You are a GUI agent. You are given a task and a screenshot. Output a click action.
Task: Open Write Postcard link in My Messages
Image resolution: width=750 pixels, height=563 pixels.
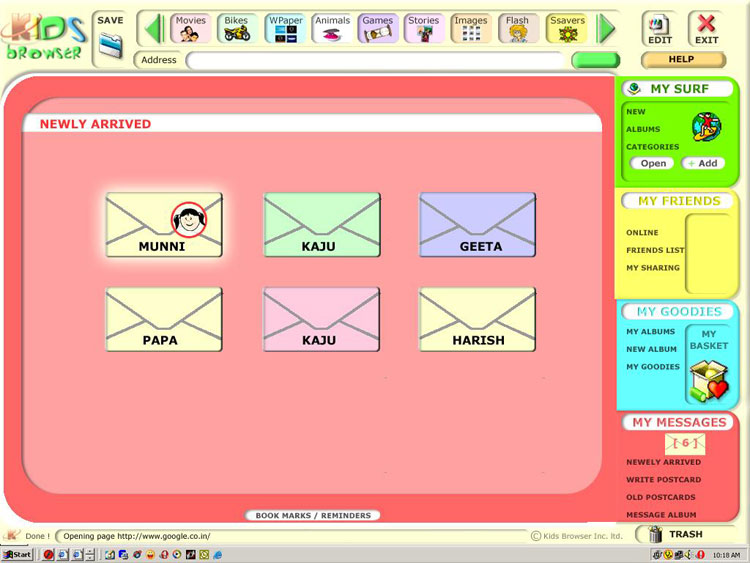[x=664, y=479]
